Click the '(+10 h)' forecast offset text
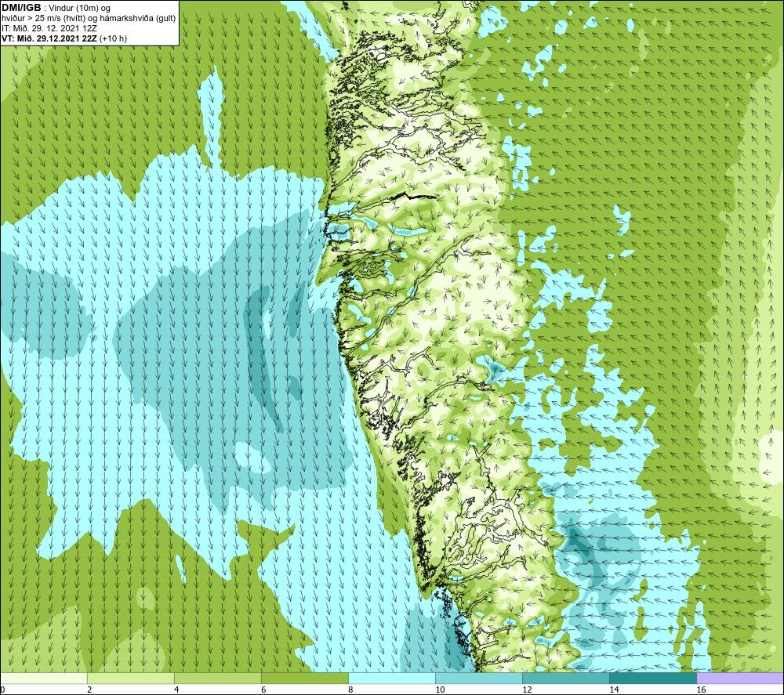This screenshot has width=784, height=695. point(113,38)
